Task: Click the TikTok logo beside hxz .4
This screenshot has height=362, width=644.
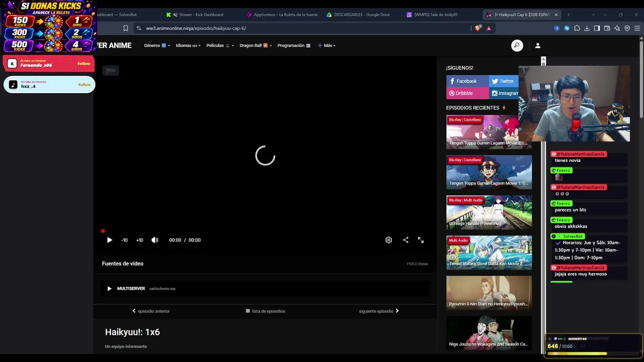Action: point(13,85)
